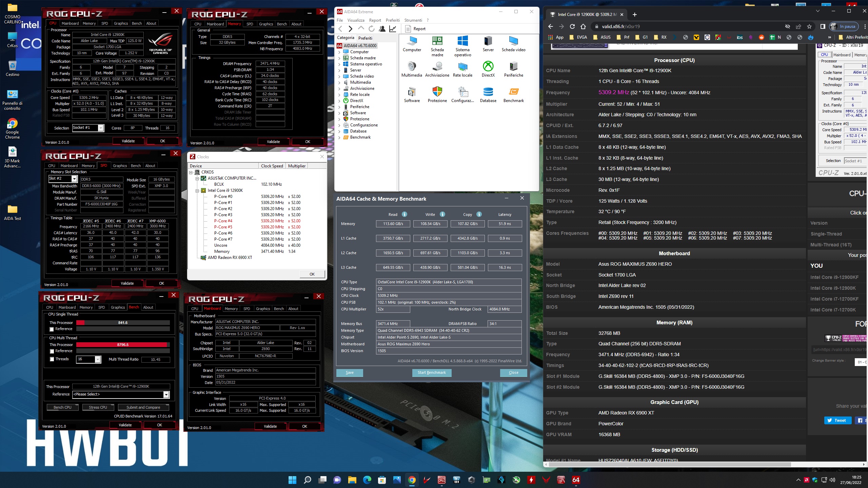
Task: Click info icon next to Write column
Action: pos(442,214)
